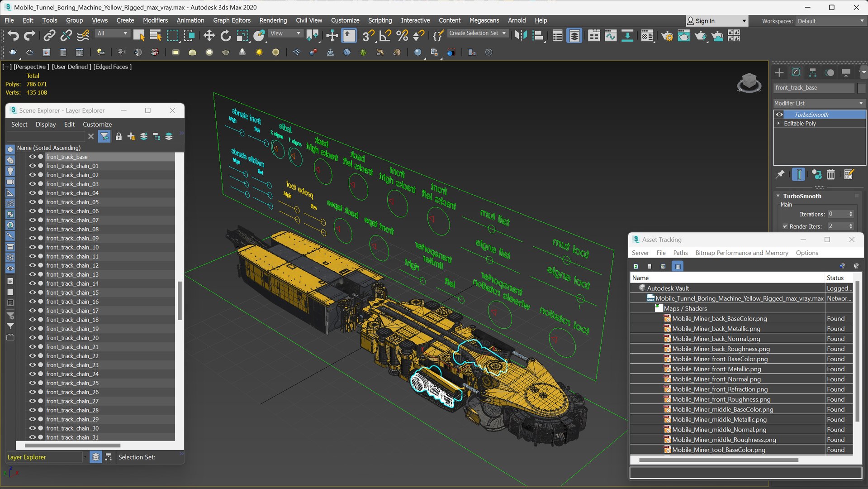Click Render Iters spinner arrows
868x489 pixels.
coord(851,226)
